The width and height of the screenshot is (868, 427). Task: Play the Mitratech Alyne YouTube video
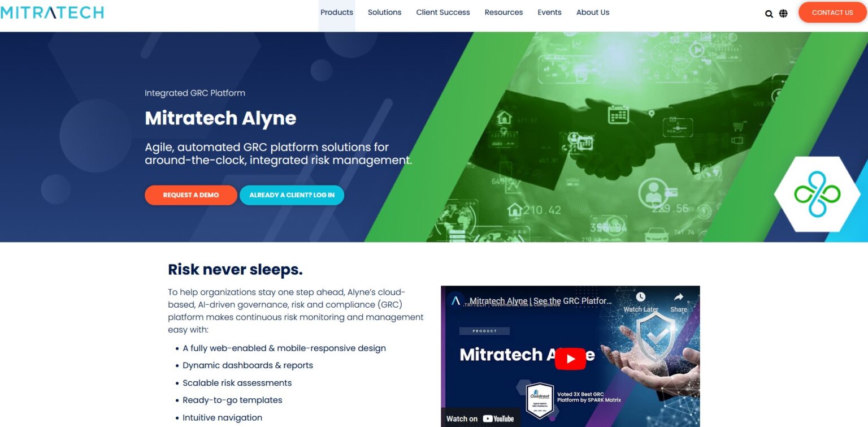coord(570,357)
